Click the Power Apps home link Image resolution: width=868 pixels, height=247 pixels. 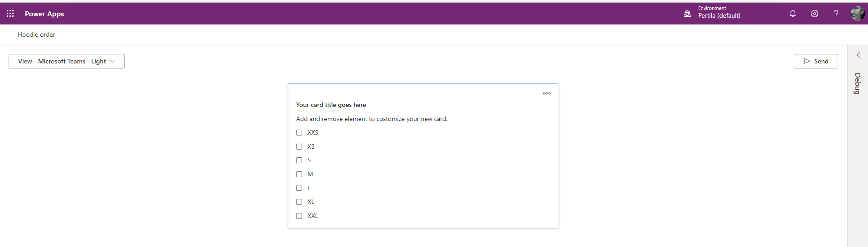[44, 14]
